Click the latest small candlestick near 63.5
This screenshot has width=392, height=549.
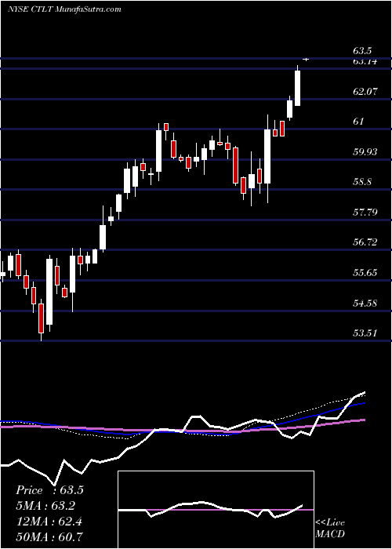306,60
